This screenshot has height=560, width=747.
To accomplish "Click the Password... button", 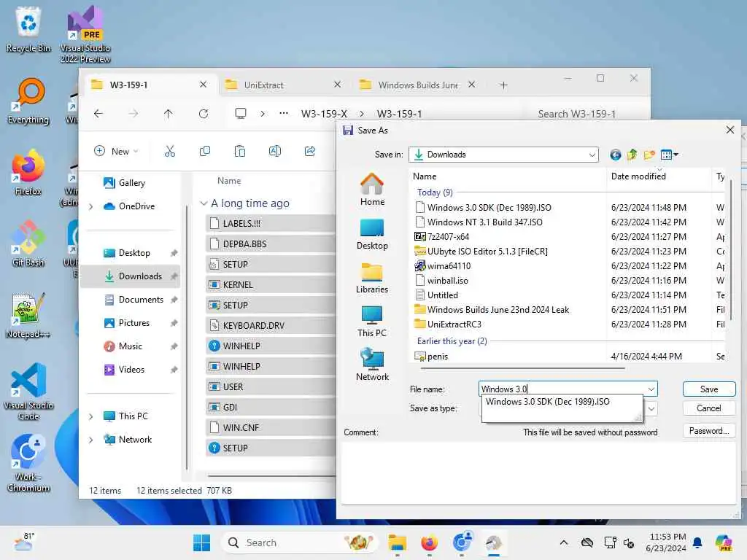I will (709, 431).
